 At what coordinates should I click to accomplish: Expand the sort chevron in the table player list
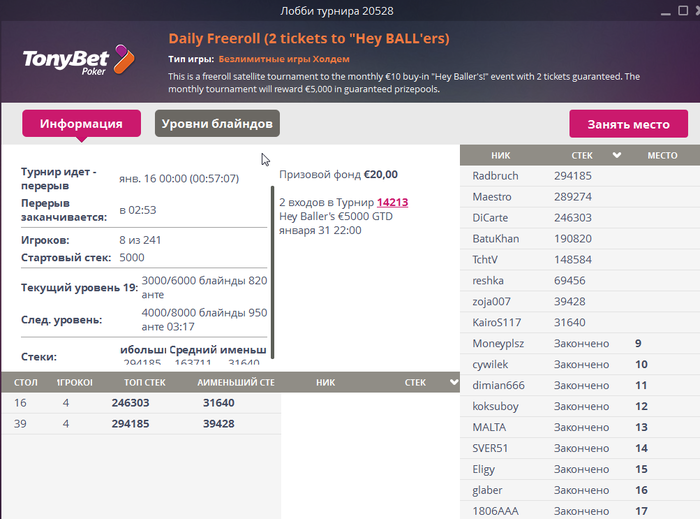coord(454,382)
